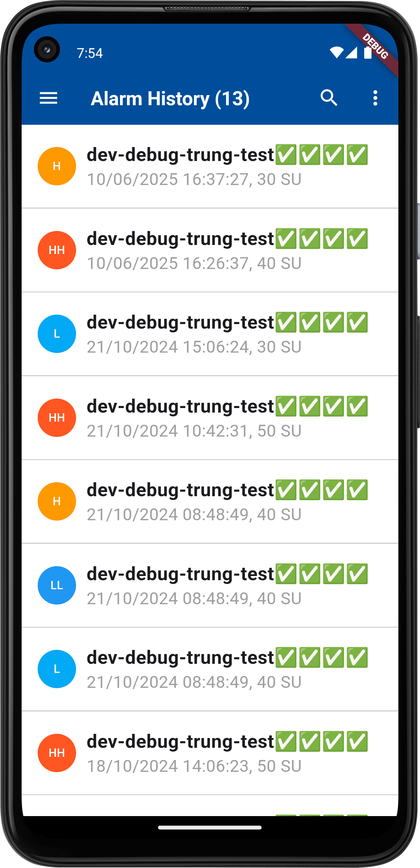Tap the orange H badge dated 10/06/2025

coord(57,166)
